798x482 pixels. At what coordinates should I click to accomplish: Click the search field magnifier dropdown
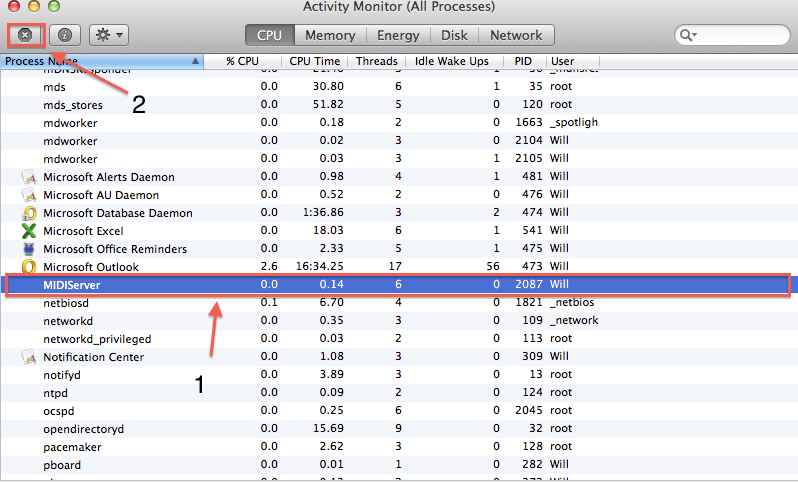(x=689, y=35)
